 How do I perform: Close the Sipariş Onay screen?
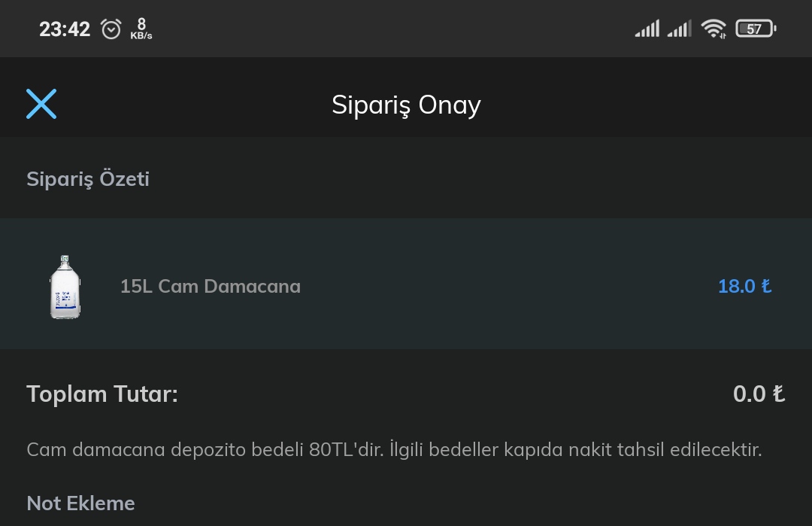click(x=41, y=104)
